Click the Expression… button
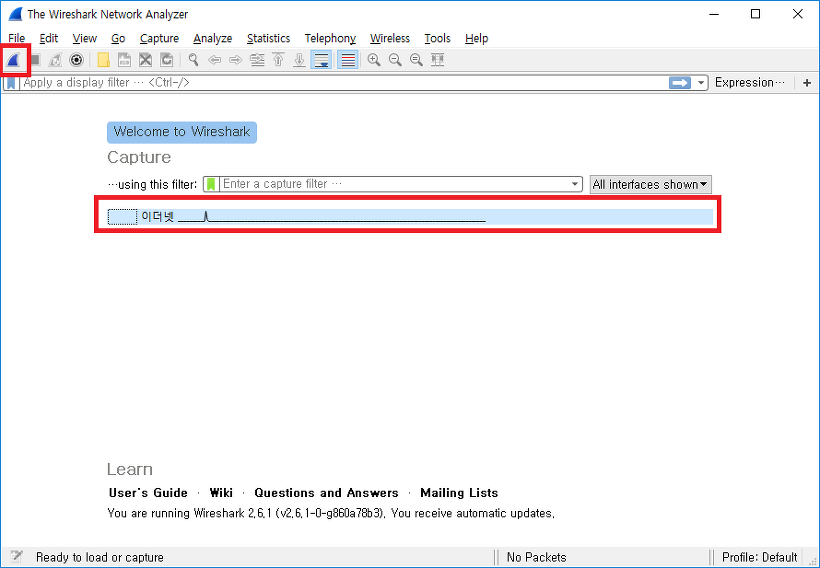820x568 pixels. pyautogui.click(x=750, y=83)
